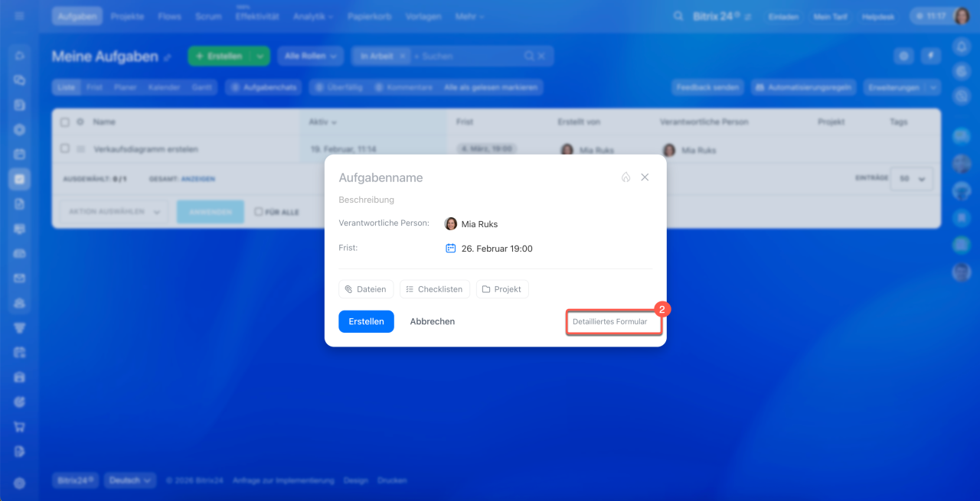Image resolution: width=980 pixels, height=501 pixels.
Task: Open the deadline calendar picker icon
Action: pyautogui.click(x=451, y=248)
